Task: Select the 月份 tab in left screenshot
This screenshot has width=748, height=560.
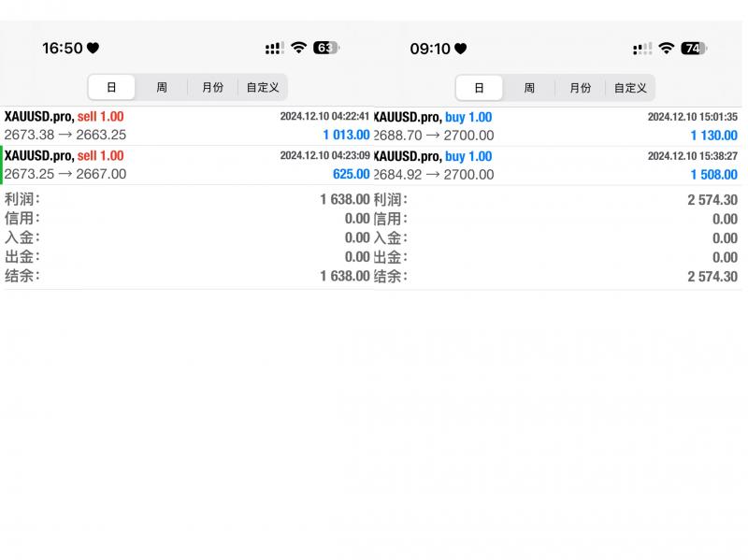Action: (213, 87)
